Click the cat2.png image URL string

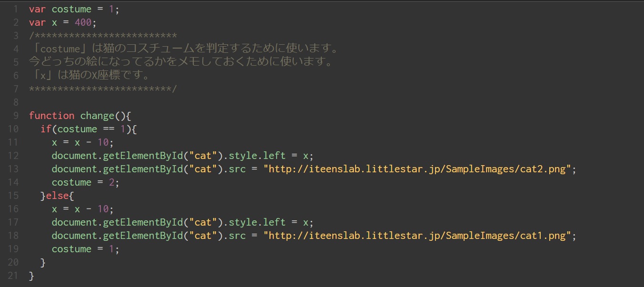417,169
